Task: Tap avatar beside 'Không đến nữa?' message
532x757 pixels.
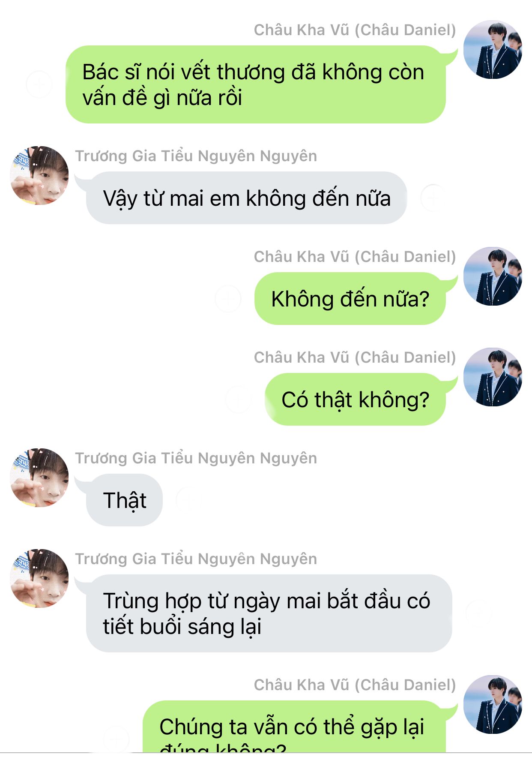Action: [493, 276]
